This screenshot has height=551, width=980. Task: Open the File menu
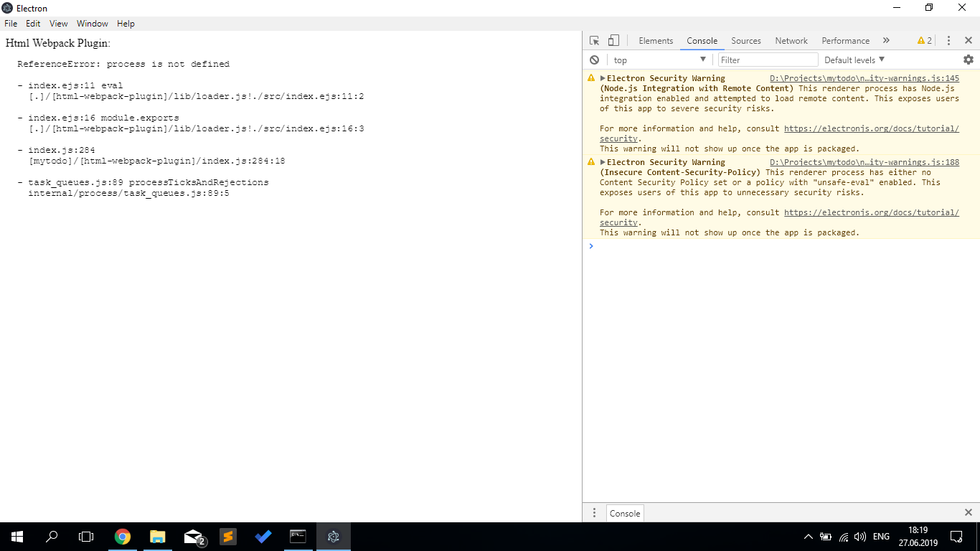11,24
